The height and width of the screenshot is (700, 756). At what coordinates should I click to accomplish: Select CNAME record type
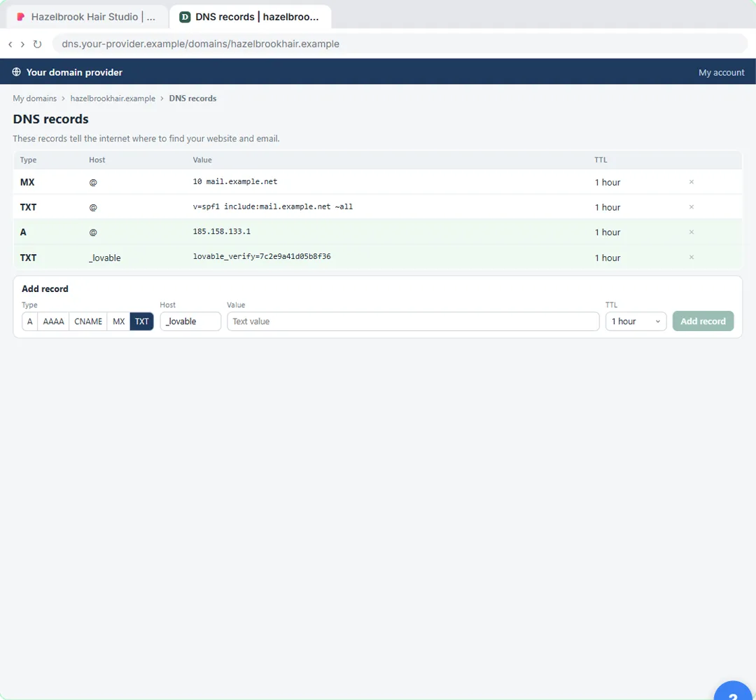pos(88,321)
